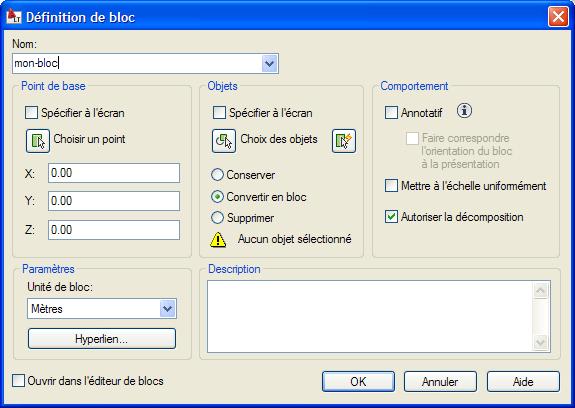Click the Choix des objets select icon
This screenshot has width=575, height=408.
[224, 141]
